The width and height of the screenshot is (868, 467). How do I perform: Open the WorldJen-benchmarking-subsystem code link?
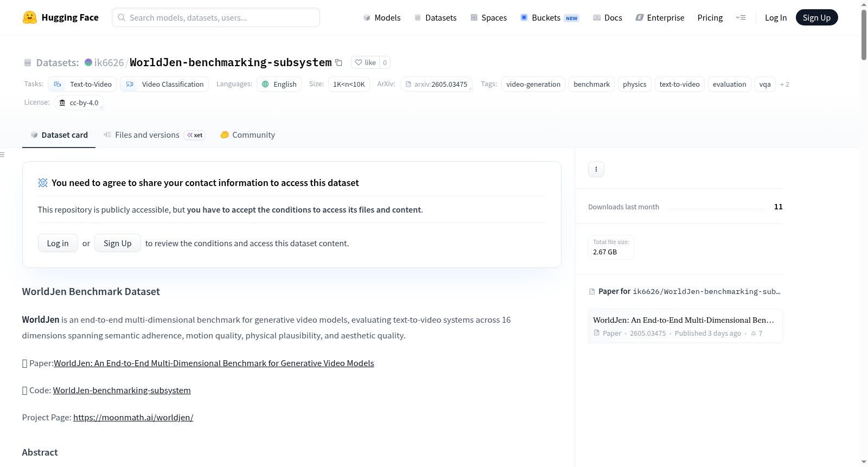(122, 390)
